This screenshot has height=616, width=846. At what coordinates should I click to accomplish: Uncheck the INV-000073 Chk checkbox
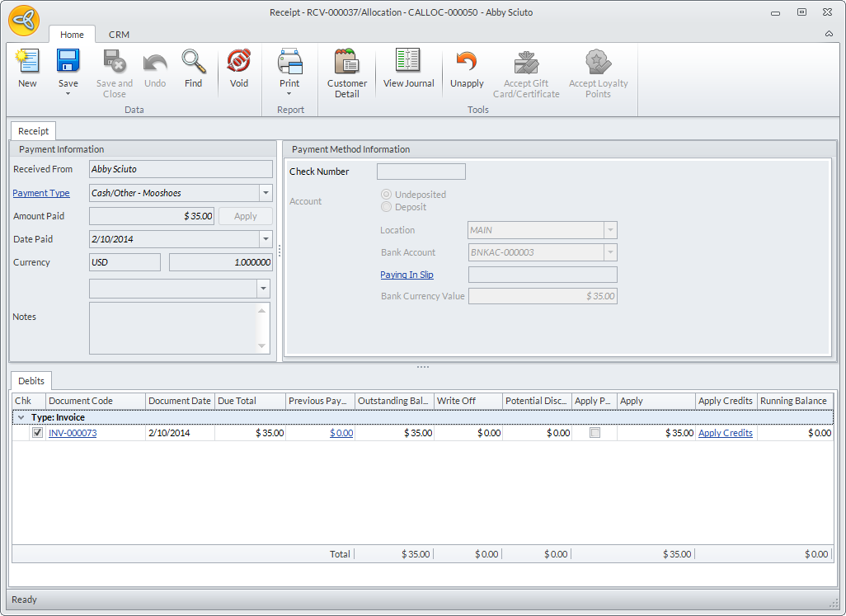point(37,433)
